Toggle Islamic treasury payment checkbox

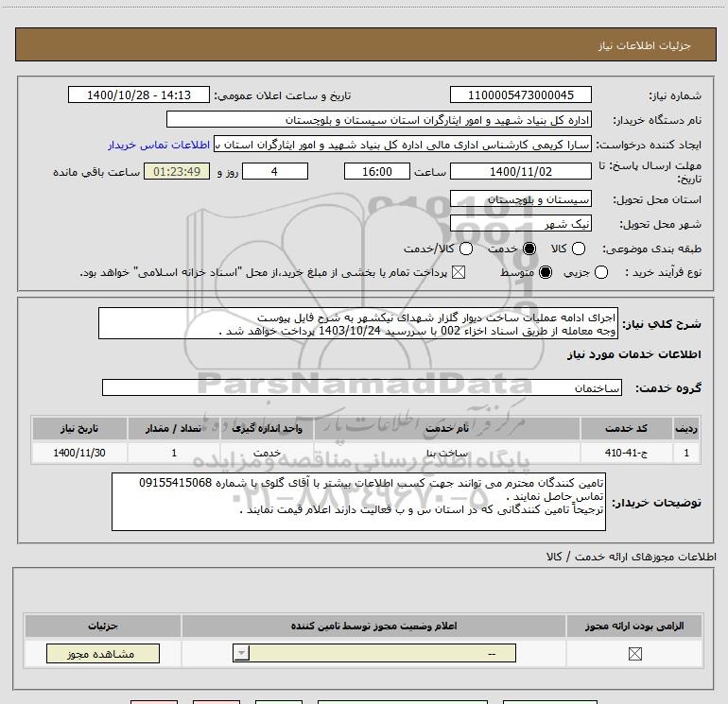click(x=459, y=272)
